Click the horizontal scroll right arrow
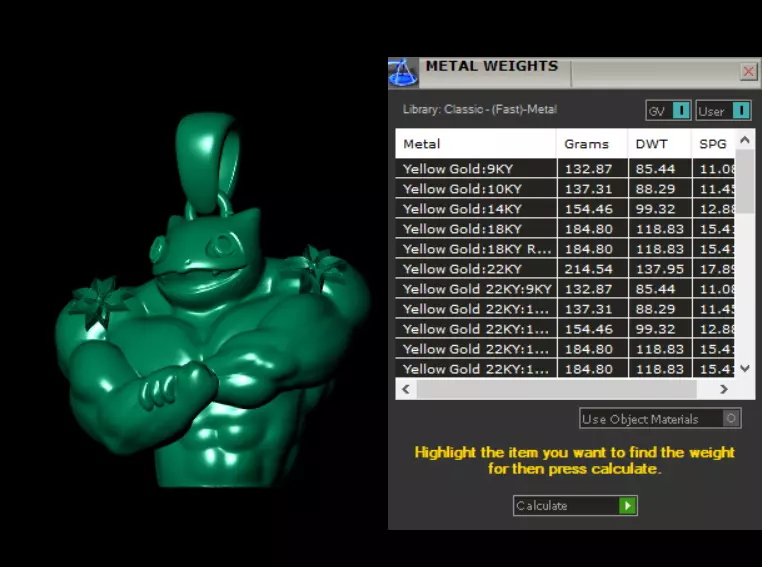Image resolution: width=762 pixels, height=567 pixels. [724, 389]
